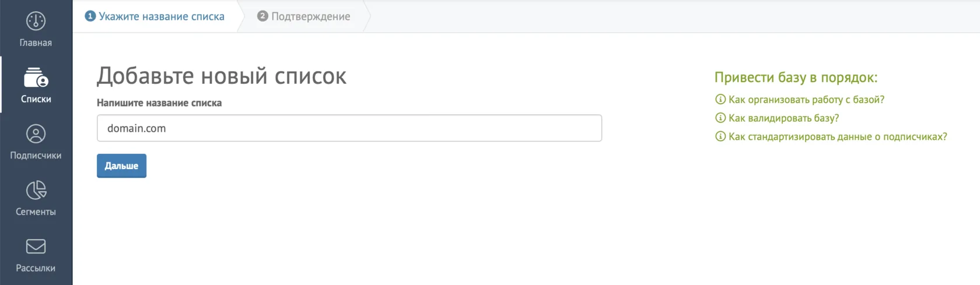Click the blue Дальше button
Image resolution: width=980 pixels, height=285 pixels.
121,166
